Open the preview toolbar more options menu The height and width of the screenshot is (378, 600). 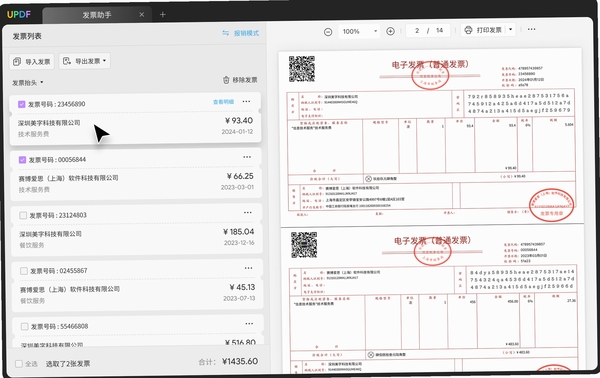(x=532, y=29)
